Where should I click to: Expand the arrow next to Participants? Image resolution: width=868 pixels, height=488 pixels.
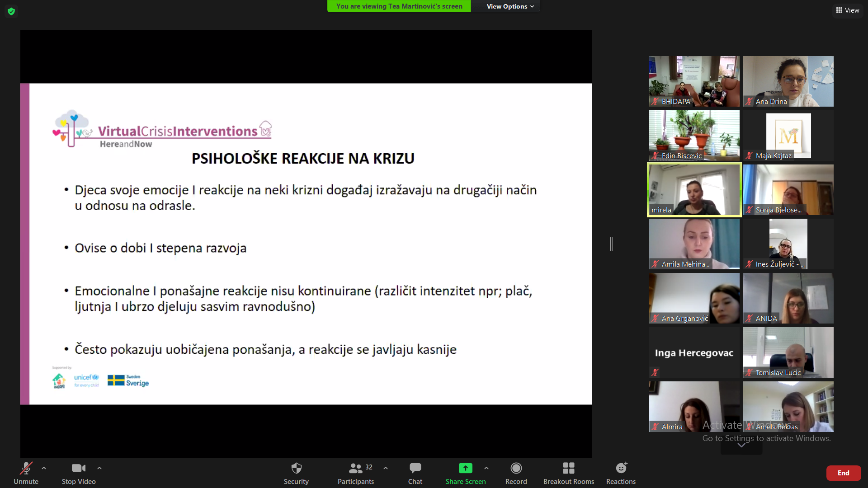[x=386, y=468]
